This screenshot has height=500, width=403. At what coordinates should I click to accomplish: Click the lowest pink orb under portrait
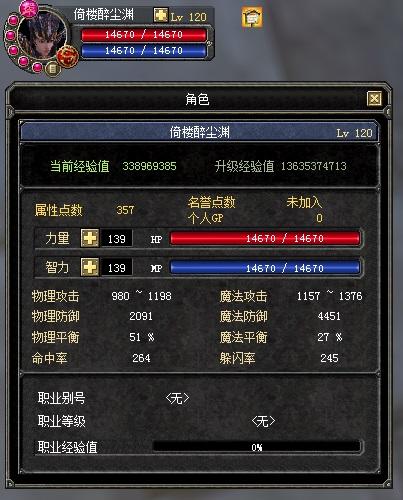tap(37, 68)
